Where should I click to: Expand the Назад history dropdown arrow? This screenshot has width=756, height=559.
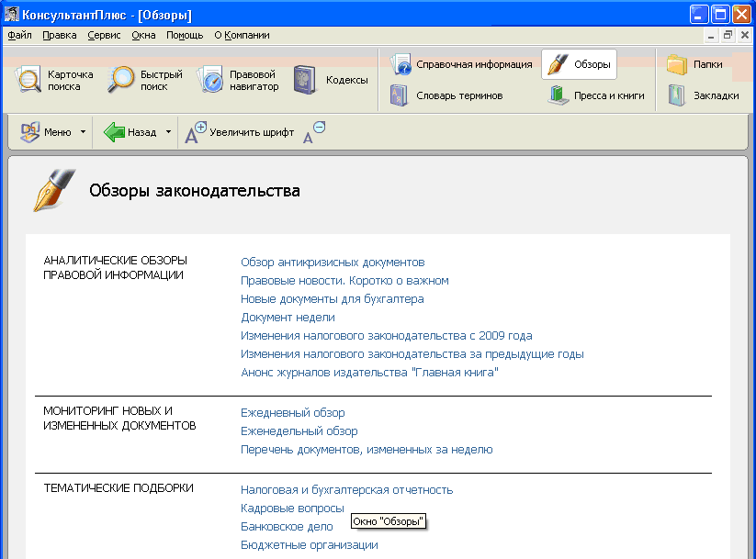pos(168,132)
